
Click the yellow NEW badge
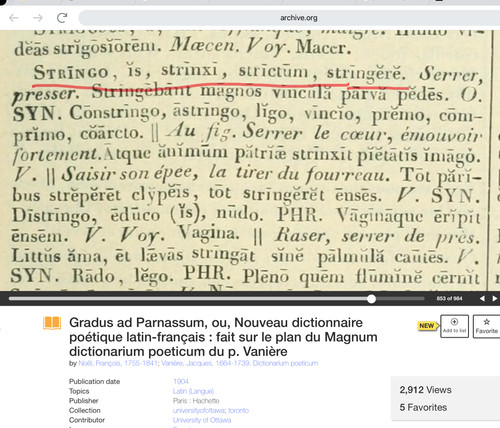[x=427, y=326]
